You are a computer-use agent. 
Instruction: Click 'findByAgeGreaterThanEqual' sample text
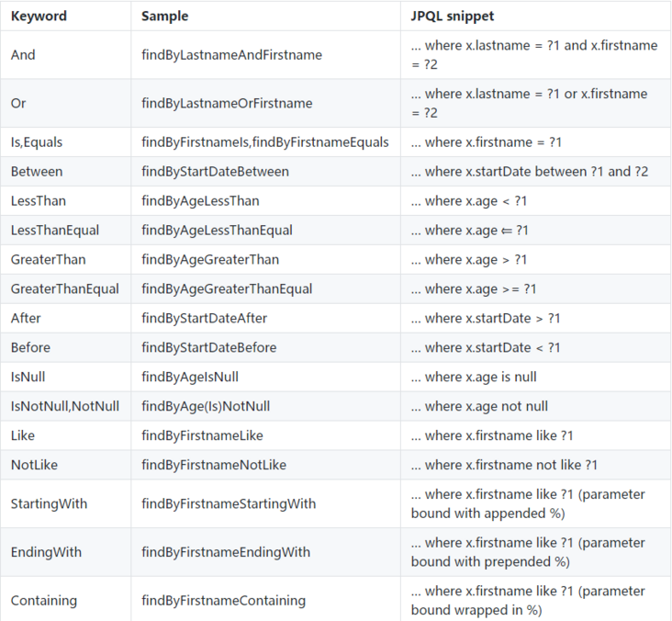(227, 289)
